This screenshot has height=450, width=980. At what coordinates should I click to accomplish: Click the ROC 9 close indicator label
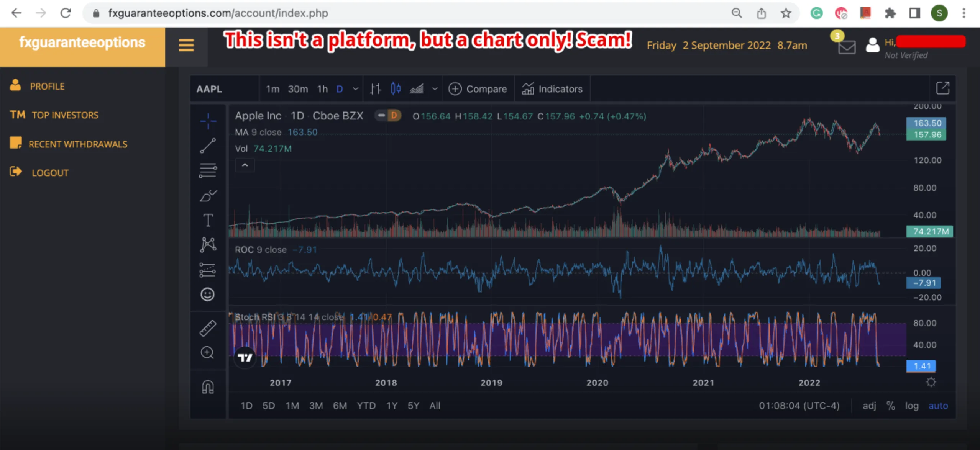(x=261, y=250)
